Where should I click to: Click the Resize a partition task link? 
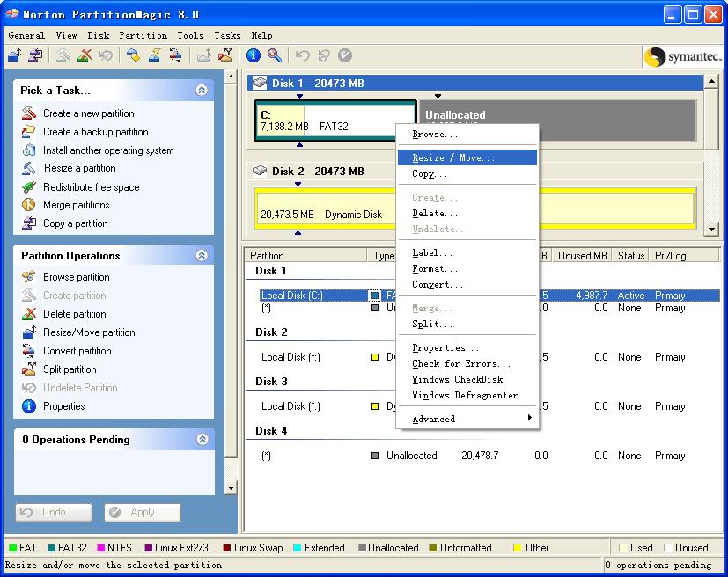tap(79, 168)
